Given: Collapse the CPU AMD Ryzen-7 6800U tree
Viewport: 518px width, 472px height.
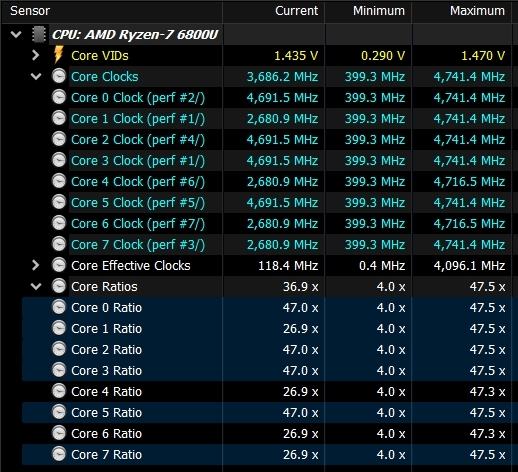Looking at the screenshot, I should pos(16,34).
